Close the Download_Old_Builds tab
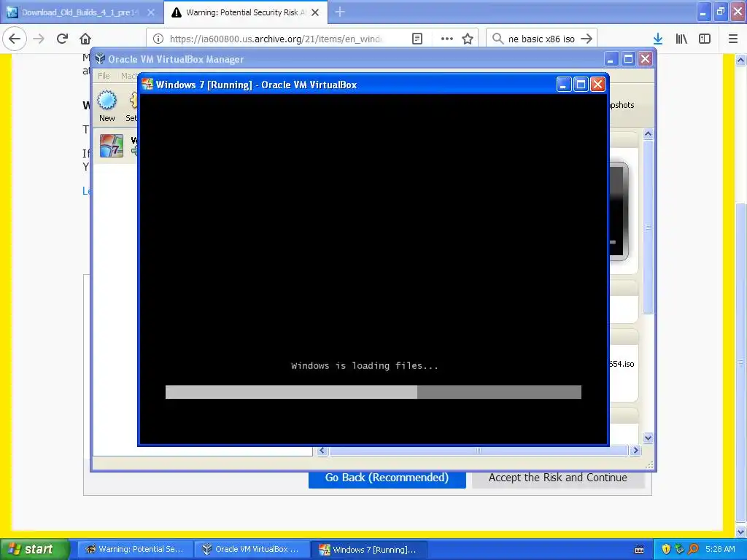Viewport: 747px width, 560px height. click(151, 12)
